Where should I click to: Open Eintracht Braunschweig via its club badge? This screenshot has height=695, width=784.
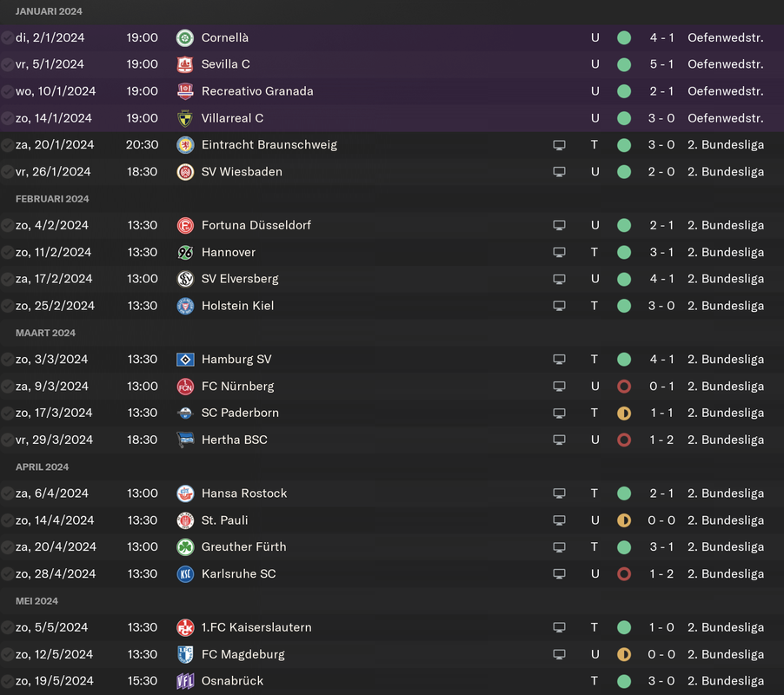(x=185, y=145)
